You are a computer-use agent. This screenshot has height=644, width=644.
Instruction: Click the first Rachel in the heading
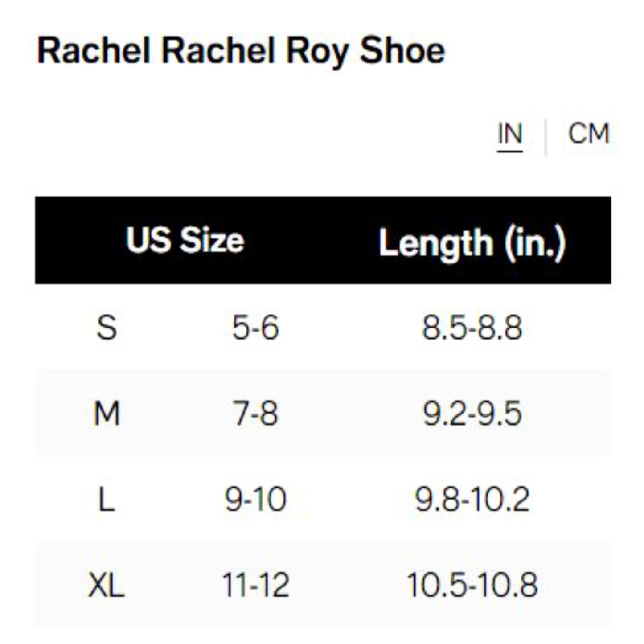click(x=94, y=50)
